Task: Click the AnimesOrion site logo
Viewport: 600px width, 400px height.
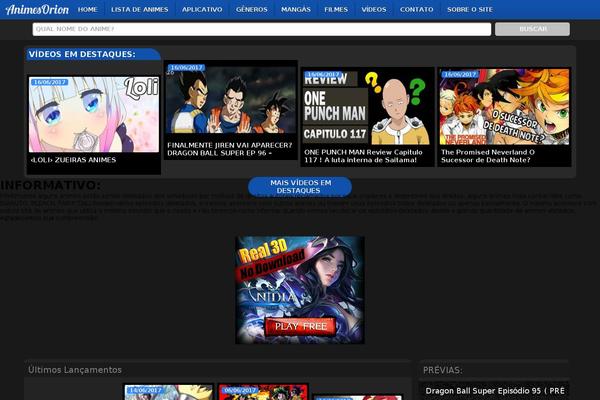Action: [37, 10]
